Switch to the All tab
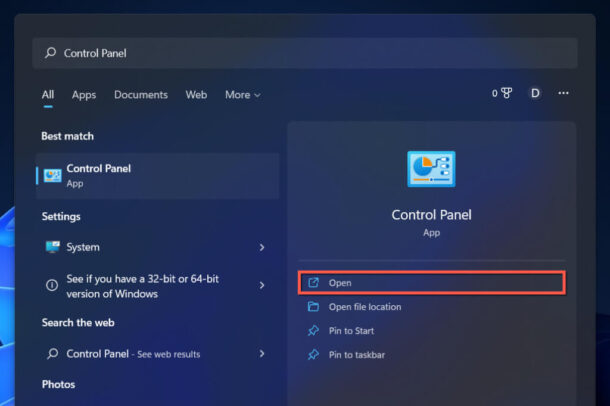This screenshot has width=610, height=406. tap(48, 94)
